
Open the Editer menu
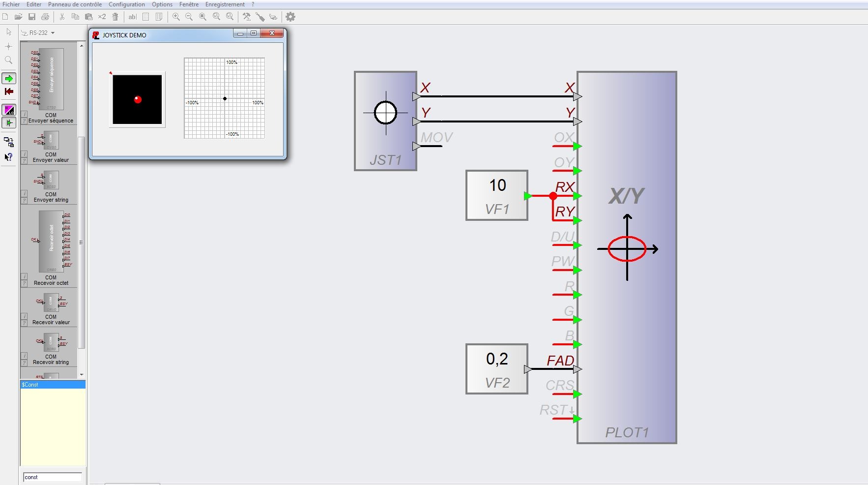pyautogui.click(x=34, y=4)
